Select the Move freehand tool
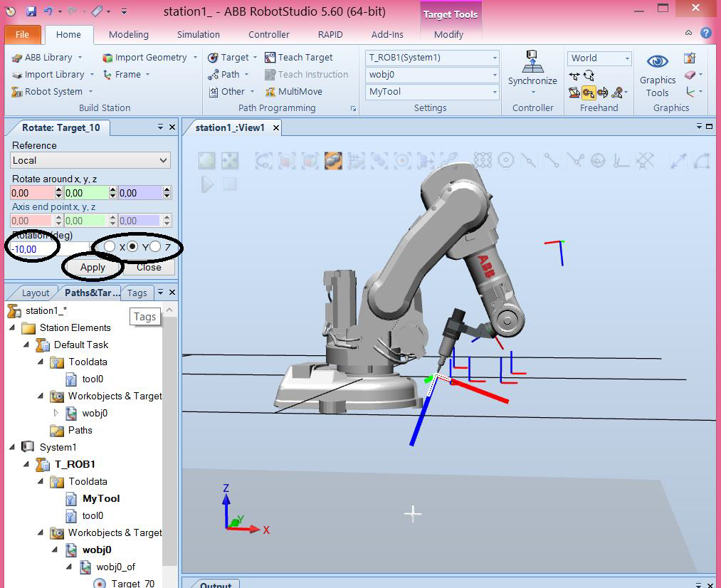The width and height of the screenshot is (721, 588). [x=575, y=75]
